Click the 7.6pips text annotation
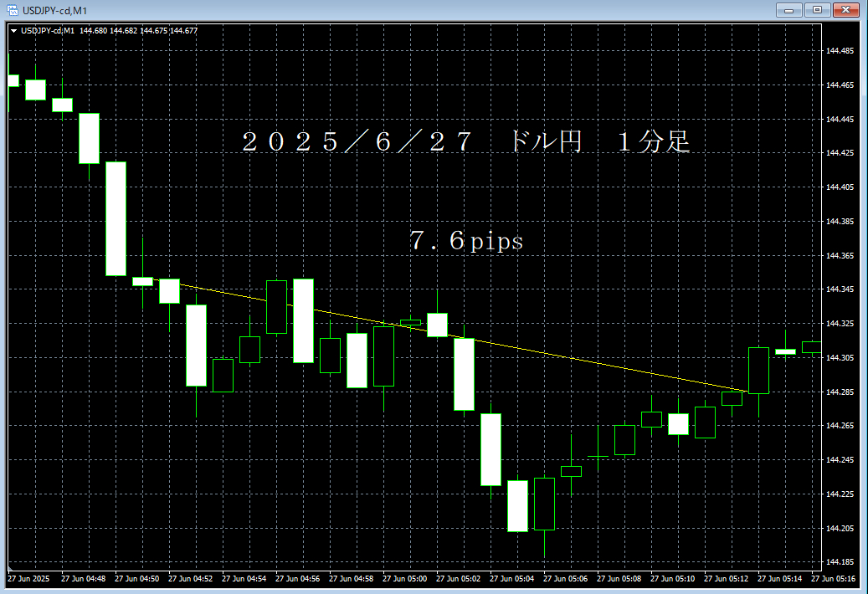This screenshot has height=594, width=868. 465,241
